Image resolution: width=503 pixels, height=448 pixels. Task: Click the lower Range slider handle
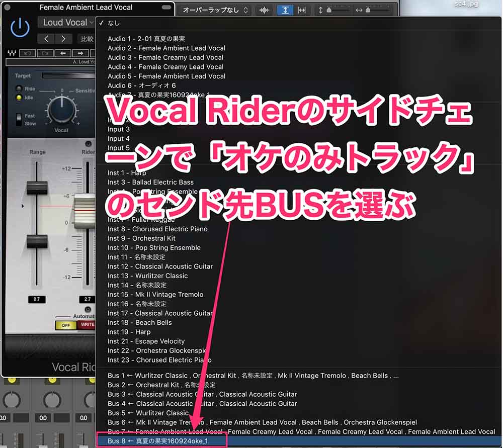(x=37, y=241)
